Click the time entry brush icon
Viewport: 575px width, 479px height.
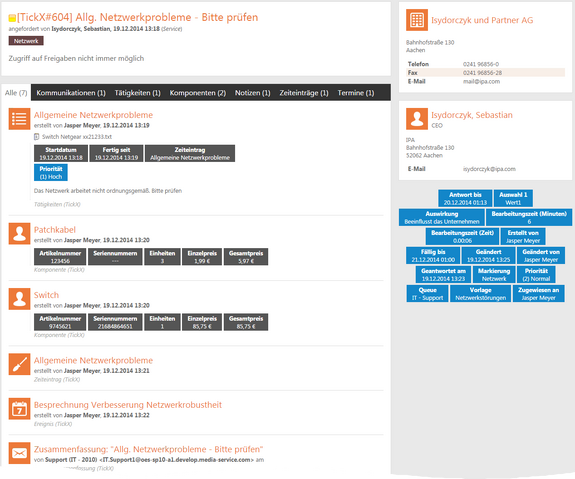19,364
